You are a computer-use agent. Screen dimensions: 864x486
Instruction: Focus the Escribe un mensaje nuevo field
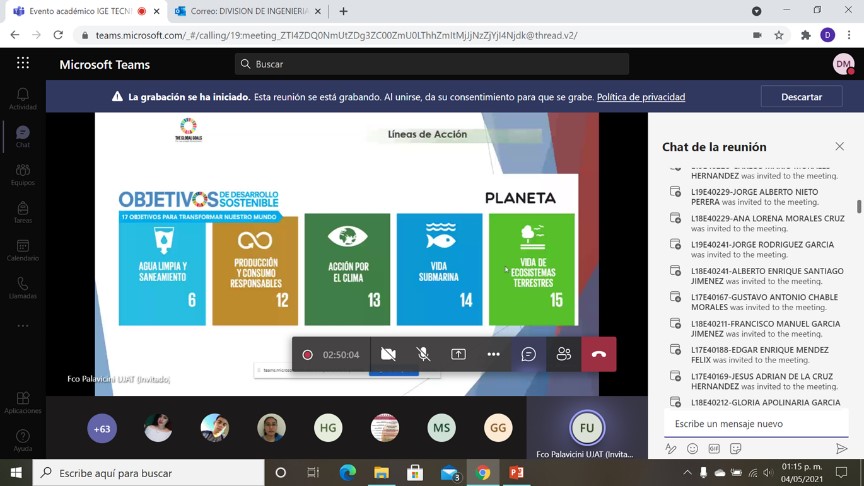click(756, 424)
